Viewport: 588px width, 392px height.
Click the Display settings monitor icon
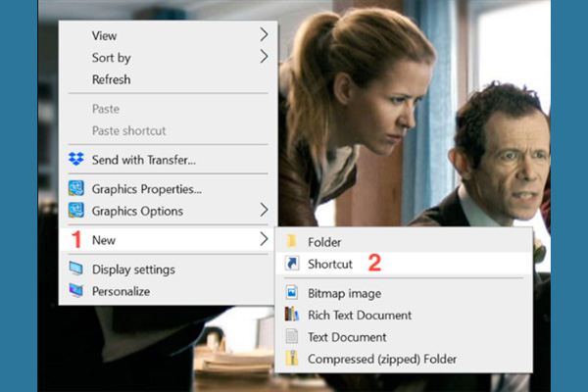tap(76, 269)
